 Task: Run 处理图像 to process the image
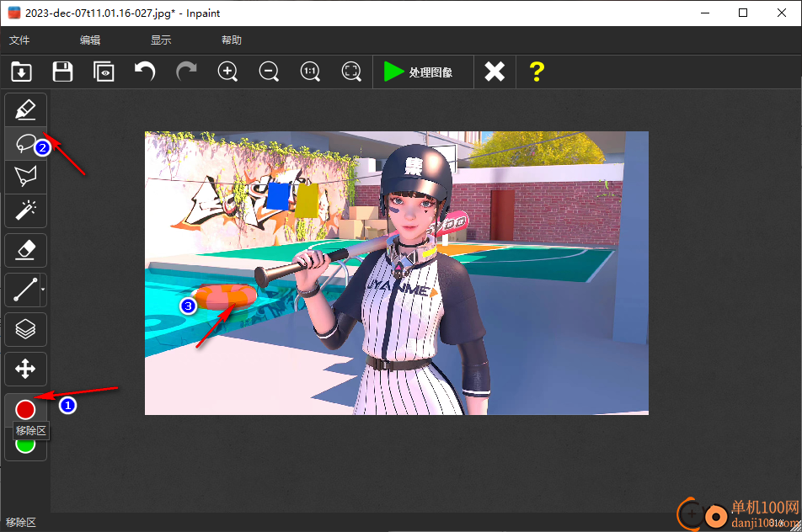tap(423, 72)
